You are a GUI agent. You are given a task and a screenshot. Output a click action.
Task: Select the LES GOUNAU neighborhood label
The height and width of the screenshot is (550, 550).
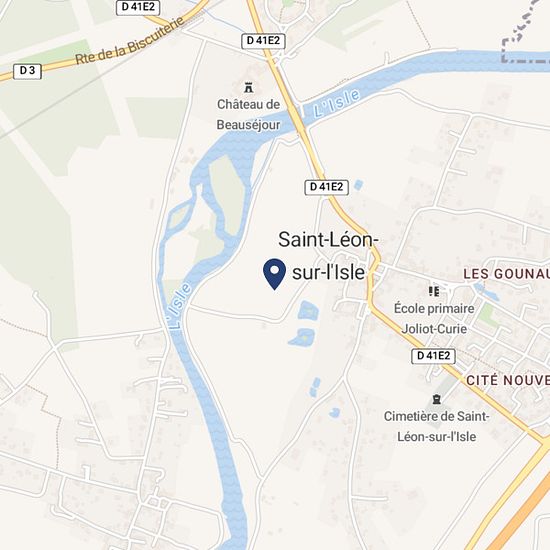point(507,274)
